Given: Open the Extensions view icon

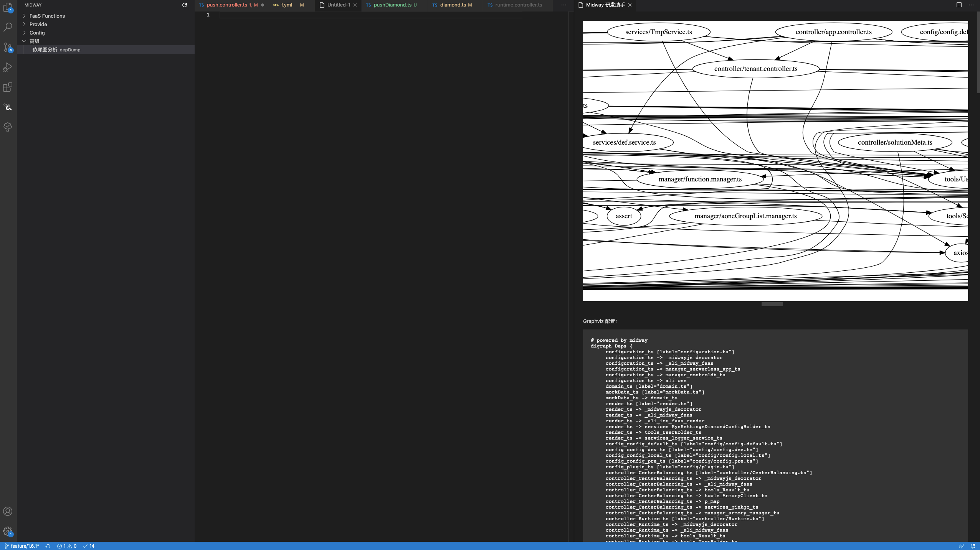Looking at the screenshot, I should pos(8,87).
